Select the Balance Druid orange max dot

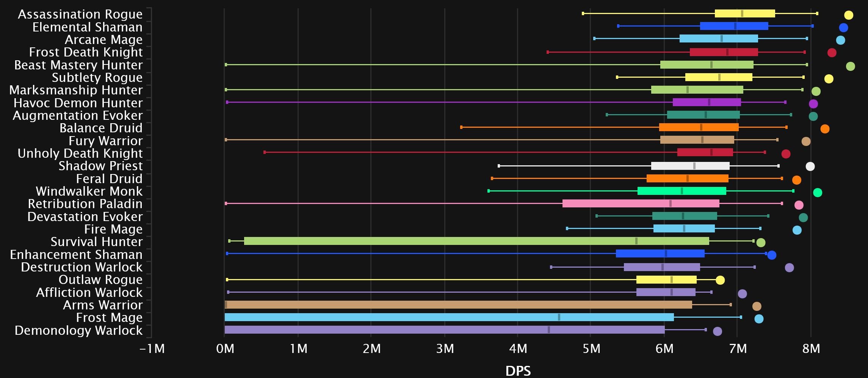pos(824,129)
